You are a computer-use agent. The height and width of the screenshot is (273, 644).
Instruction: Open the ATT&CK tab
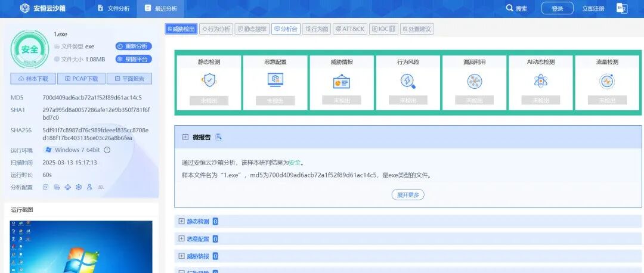tap(350, 29)
